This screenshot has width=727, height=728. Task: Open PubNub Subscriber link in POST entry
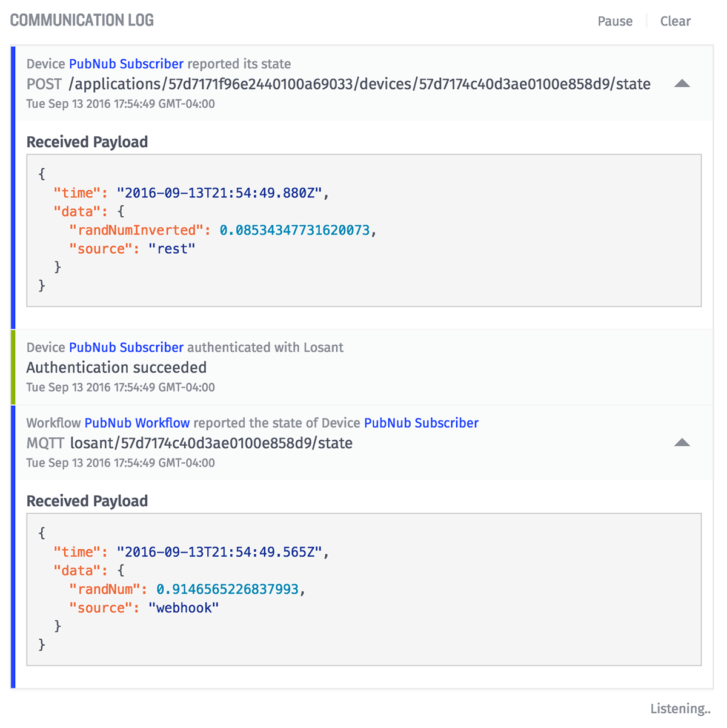point(126,64)
